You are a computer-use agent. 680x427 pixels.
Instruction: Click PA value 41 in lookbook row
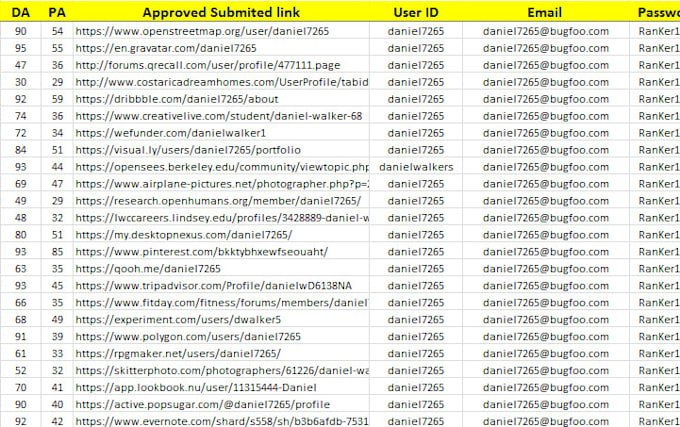[57, 387]
